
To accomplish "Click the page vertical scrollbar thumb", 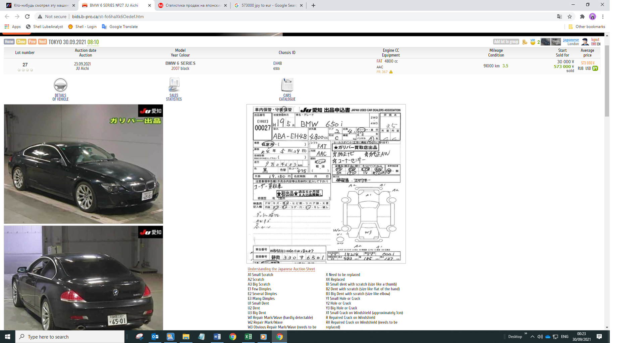I will click(607, 81).
